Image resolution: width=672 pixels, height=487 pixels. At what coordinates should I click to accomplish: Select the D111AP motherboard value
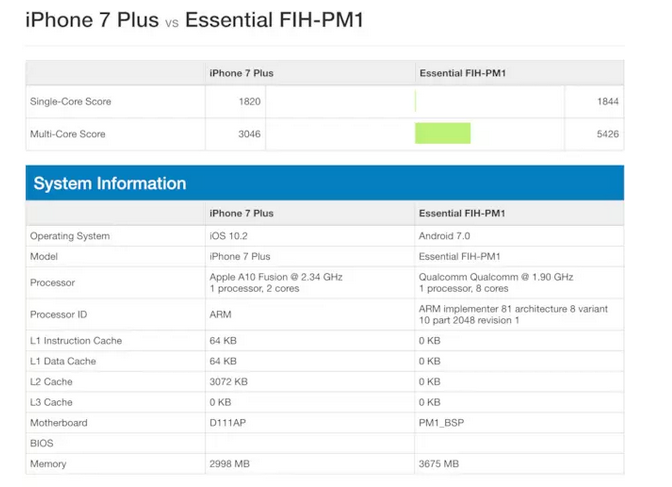click(228, 423)
